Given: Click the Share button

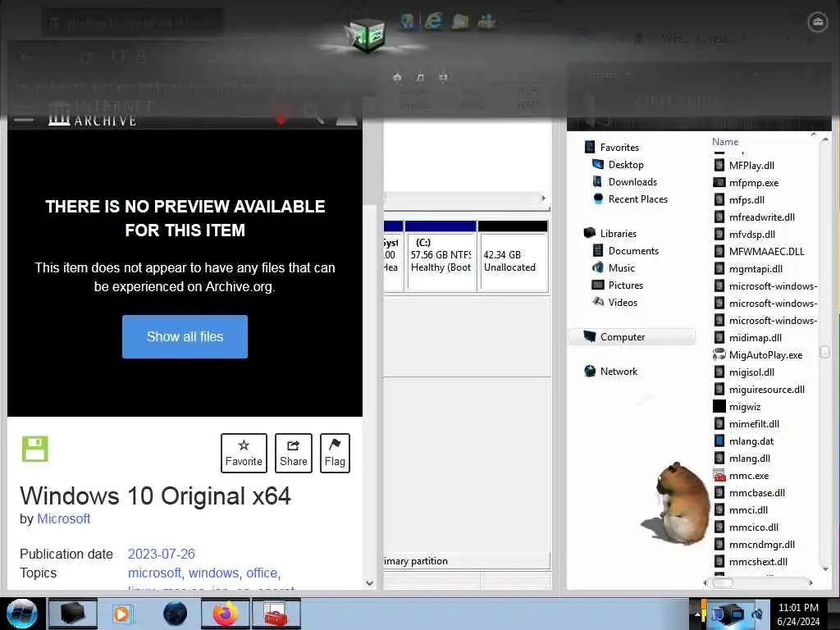Looking at the screenshot, I should click(294, 453).
